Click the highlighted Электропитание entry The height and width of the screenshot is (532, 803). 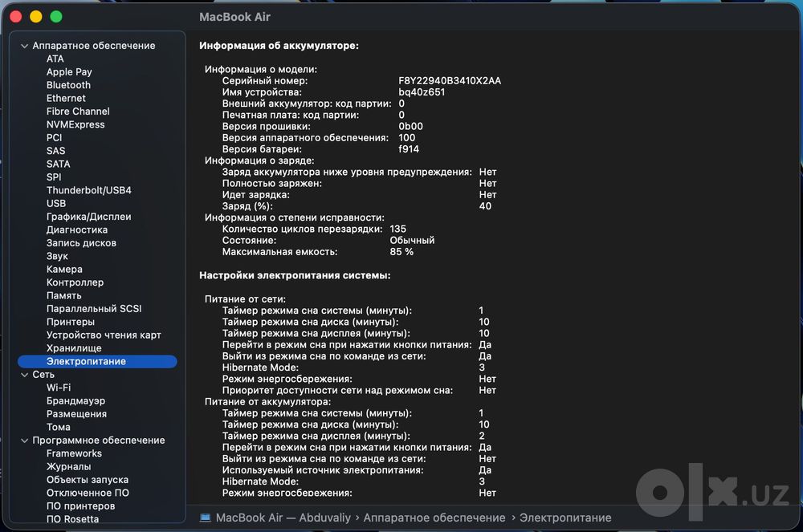[x=97, y=362]
